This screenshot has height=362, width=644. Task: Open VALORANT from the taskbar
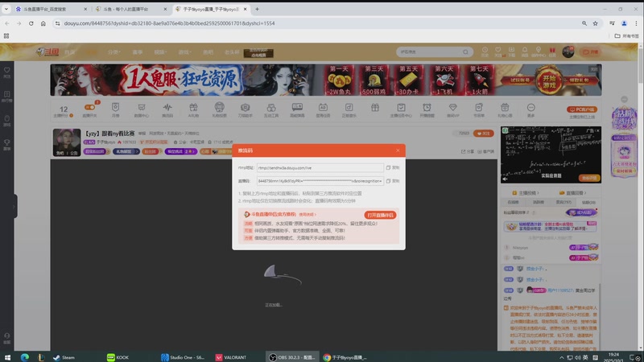point(231,357)
